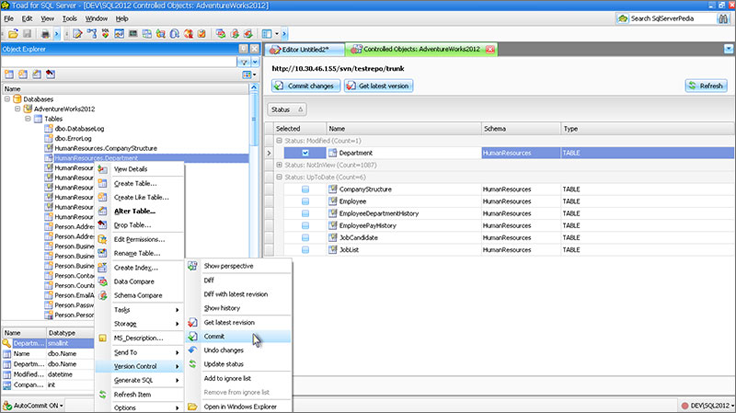This screenshot has width=736, height=413.
Task: Click the print icon in main toolbar
Action: (44, 33)
